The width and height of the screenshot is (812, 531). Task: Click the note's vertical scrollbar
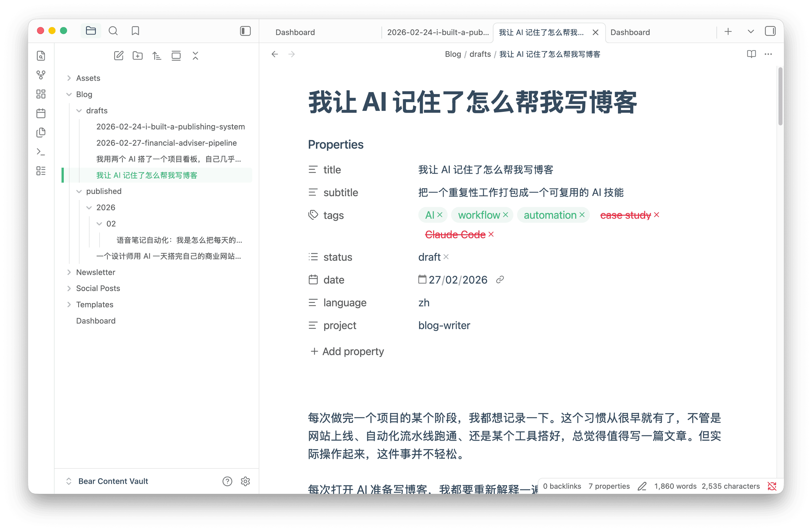(780, 96)
